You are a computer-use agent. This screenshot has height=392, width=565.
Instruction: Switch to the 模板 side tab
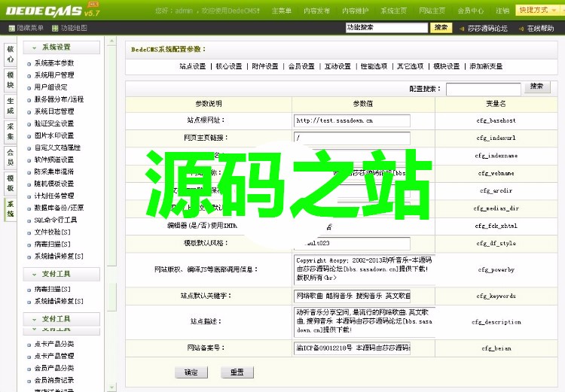click(11, 184)
